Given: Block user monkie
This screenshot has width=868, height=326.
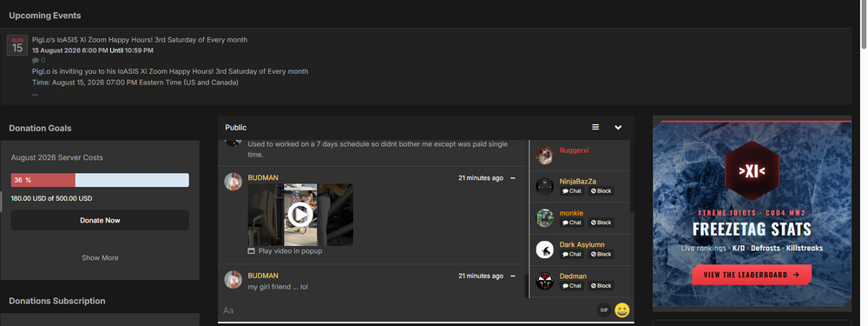Looking at the screenshot, I should pos(601,223).
